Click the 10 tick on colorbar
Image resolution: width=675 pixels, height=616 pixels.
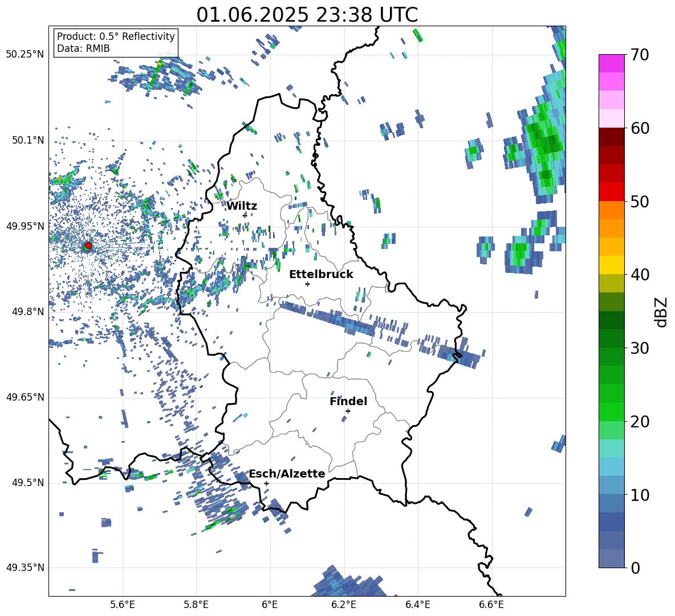coord(639,495)
